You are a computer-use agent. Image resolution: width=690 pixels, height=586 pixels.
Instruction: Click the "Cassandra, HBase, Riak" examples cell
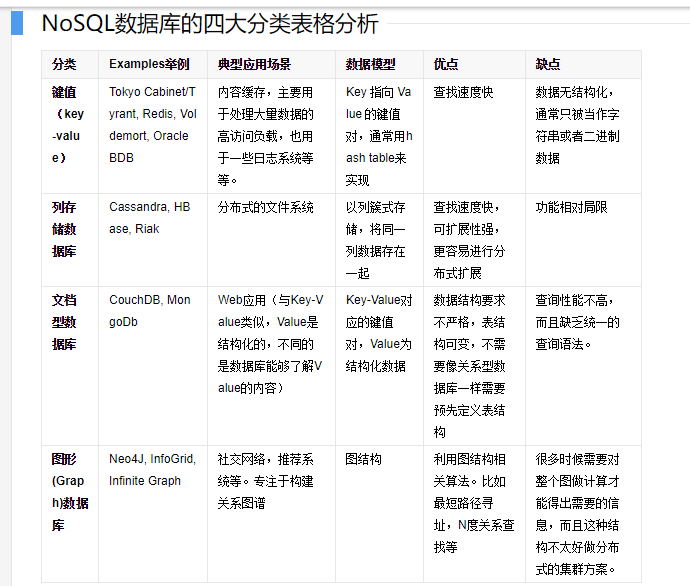point(149,218)
